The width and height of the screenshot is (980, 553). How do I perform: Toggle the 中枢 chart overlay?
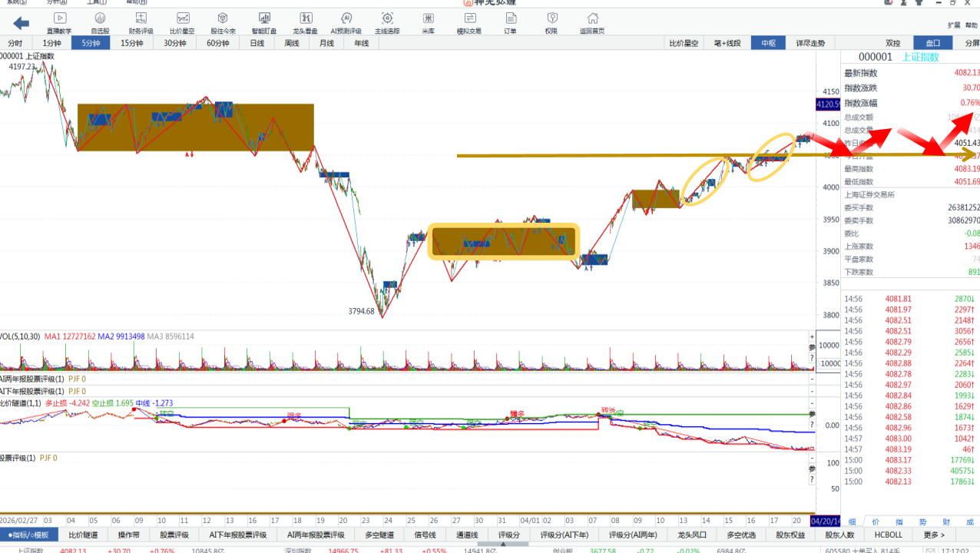pos(768,43)
